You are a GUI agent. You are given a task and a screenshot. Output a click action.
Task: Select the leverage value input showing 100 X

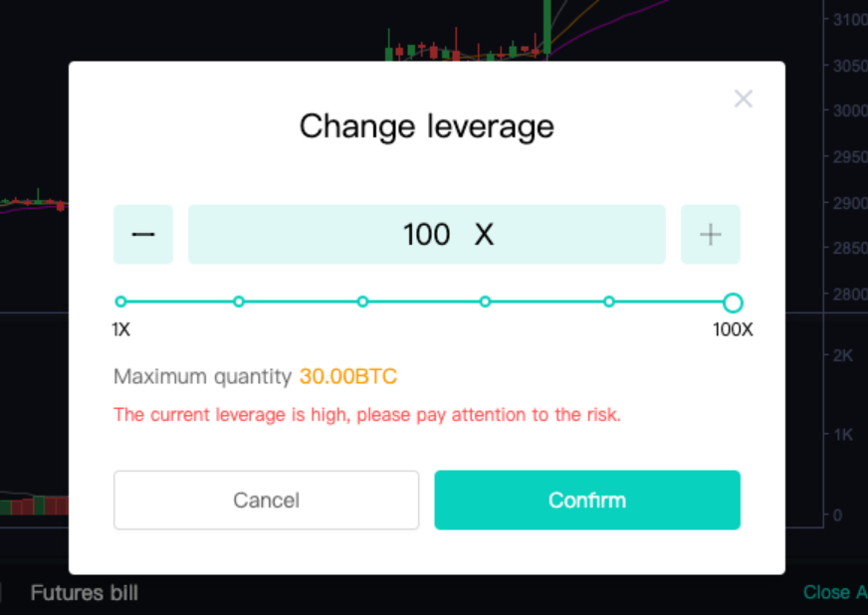(426, 234)
